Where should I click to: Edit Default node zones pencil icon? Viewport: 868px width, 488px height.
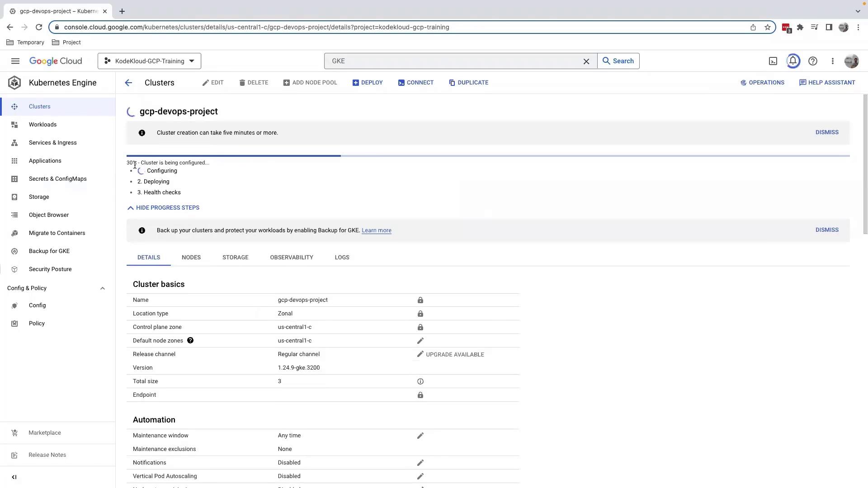pyautogui.click(x=420, y=341)
